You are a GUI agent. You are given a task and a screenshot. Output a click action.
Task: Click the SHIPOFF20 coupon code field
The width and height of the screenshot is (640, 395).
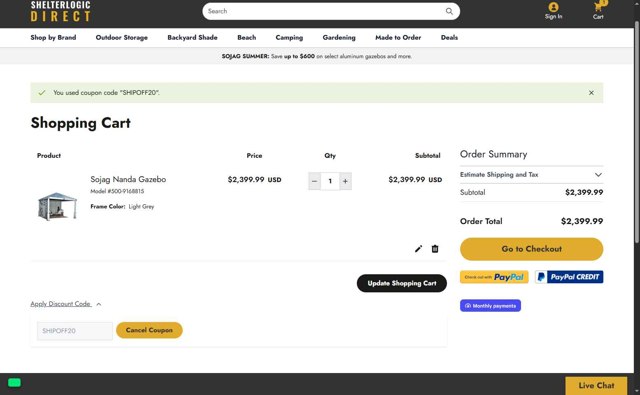point(75,331)
